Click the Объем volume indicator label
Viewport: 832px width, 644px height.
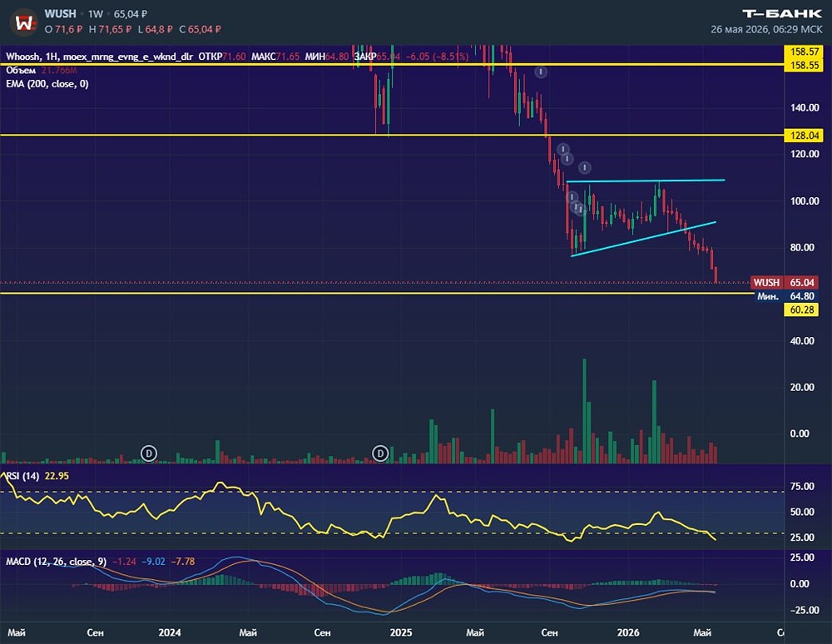(x=21, y=71)
